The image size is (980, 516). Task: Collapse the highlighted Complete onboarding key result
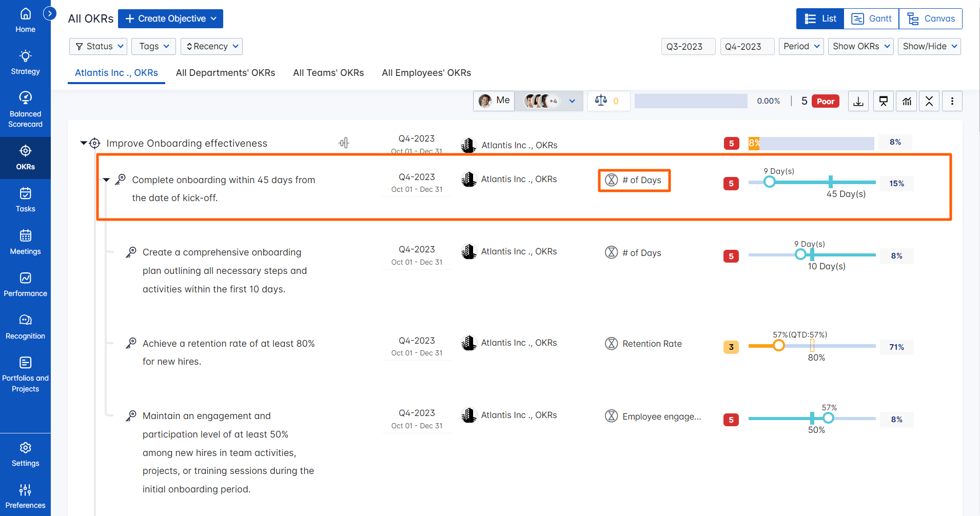pyautogui.click(x=106, y=180)
